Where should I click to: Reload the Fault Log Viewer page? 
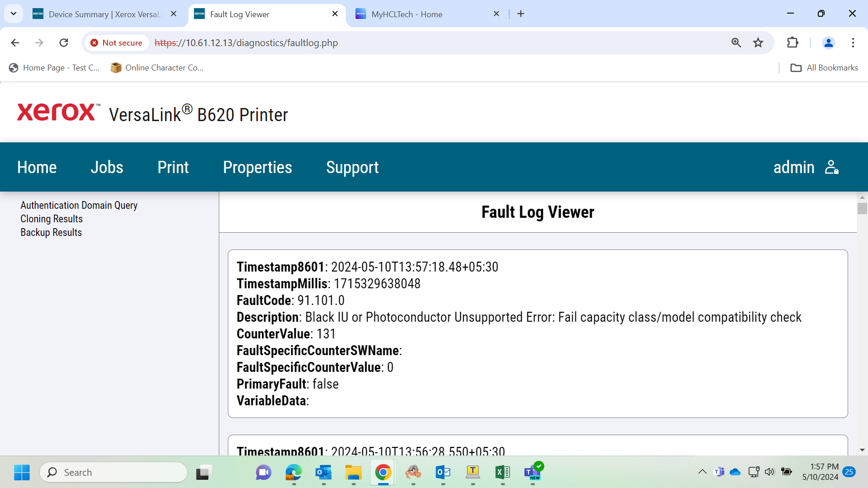pyautogui.click(x=64, y=42)
